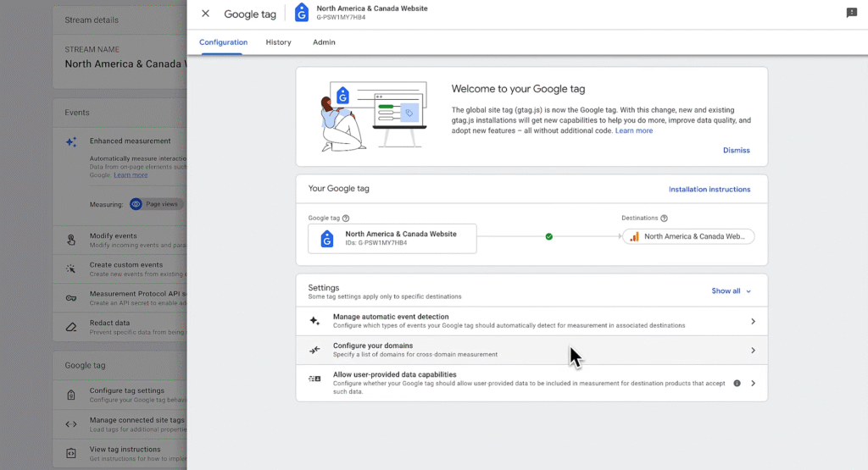The width and height of the screenshot is (868, 470).
Task: Click the Destinations help icon
Action: point(665,218)
